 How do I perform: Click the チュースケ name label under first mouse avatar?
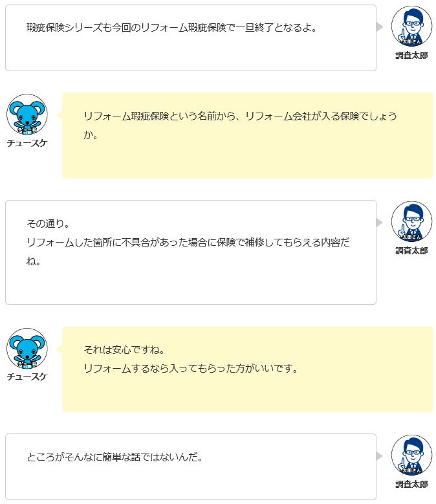tap(27, 143)
